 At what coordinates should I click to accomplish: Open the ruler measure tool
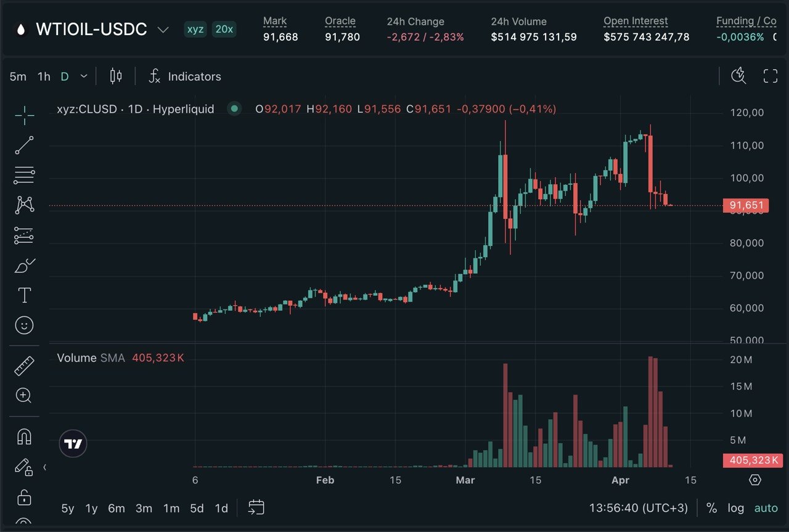pos(25,367)
